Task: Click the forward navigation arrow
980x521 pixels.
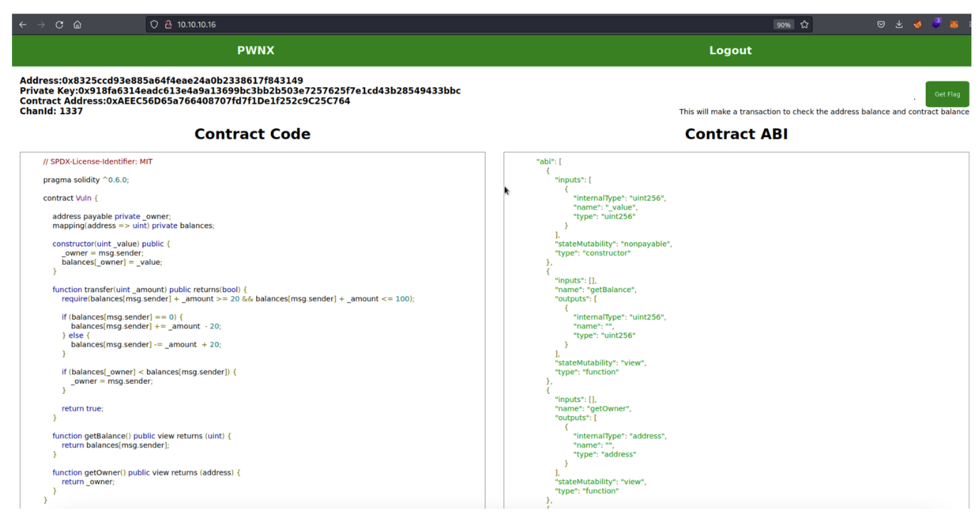Action: pos(41,24)
